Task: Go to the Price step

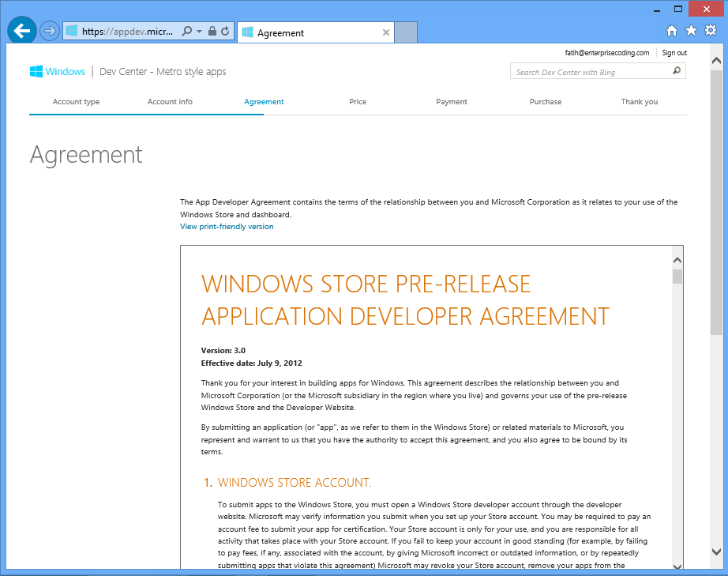Action: [x=358, y=102]
